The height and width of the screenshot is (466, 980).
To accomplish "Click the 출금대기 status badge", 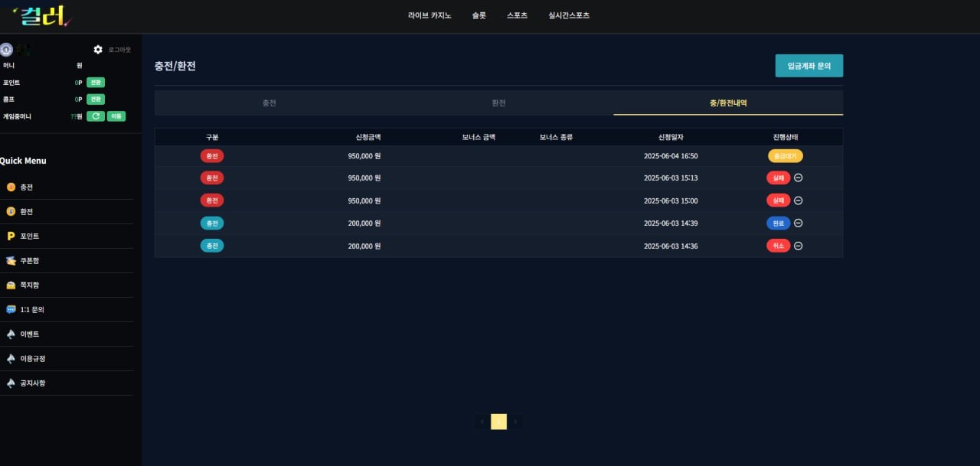I will [x=786, y=156].
